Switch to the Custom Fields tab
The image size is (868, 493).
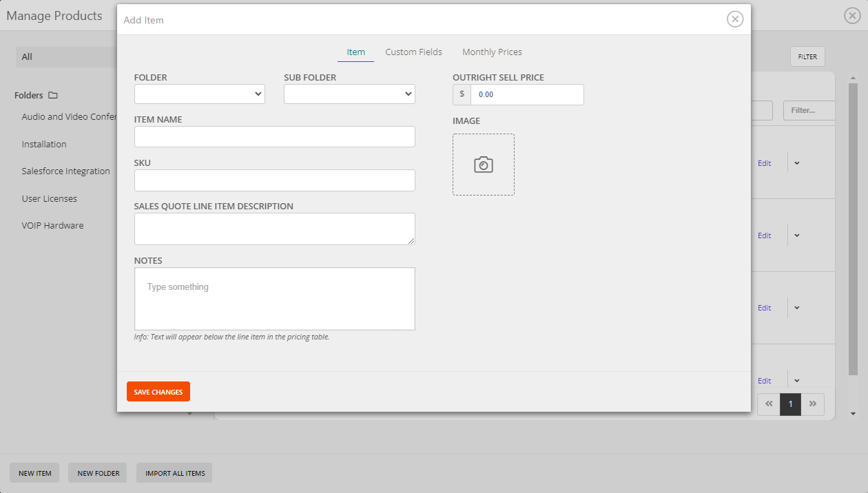pyautogui.click(x=413, y=52)
